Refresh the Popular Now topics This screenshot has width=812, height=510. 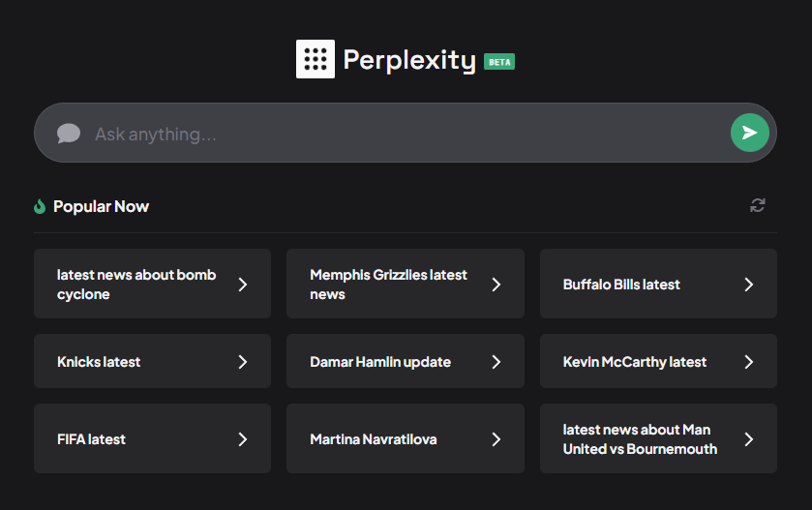(758, 205)
